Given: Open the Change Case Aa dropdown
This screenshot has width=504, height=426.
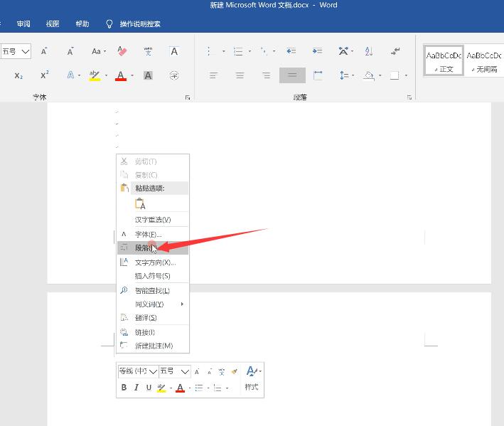Looking at the screenshot, I should [x=99, y=51].
